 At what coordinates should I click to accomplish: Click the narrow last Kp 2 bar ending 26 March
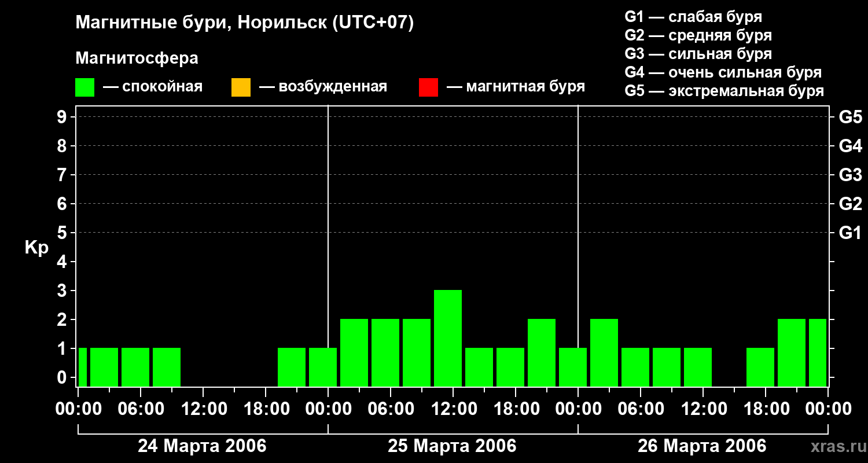point(818,352)
